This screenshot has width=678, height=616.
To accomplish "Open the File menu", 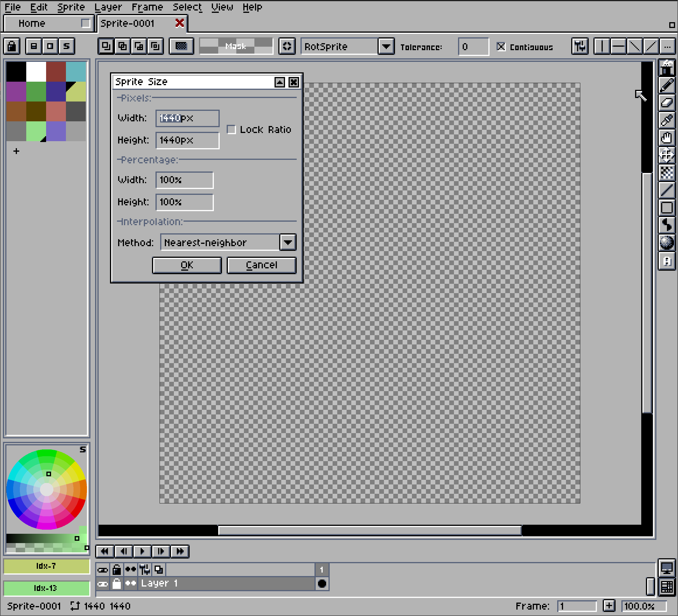I will (x=13, y=7).
